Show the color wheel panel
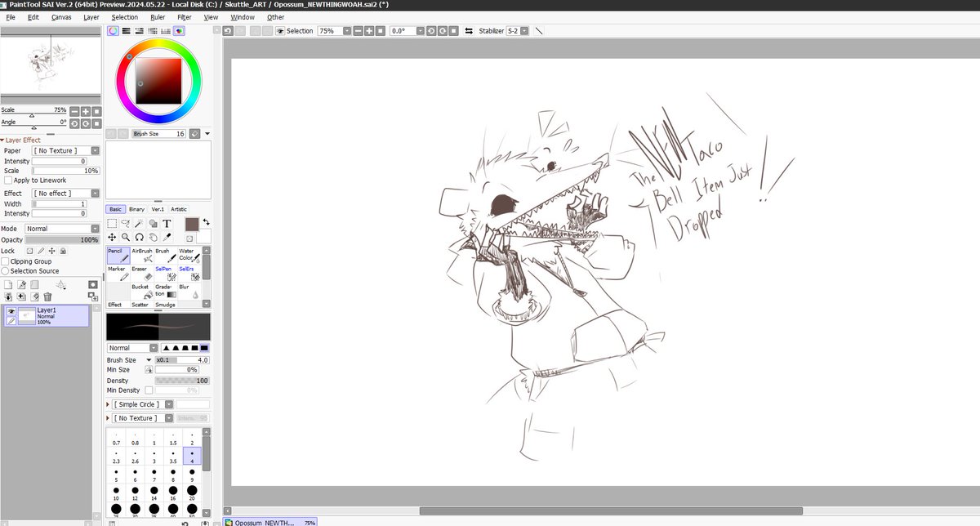The image size is (980, 526). pyautogui.click(x=113, y=30)
